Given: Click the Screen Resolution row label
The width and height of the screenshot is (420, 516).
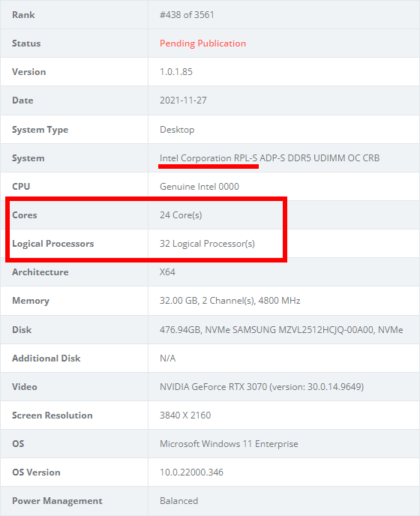Looking at the screenshot, I should (x=52, y=415).
